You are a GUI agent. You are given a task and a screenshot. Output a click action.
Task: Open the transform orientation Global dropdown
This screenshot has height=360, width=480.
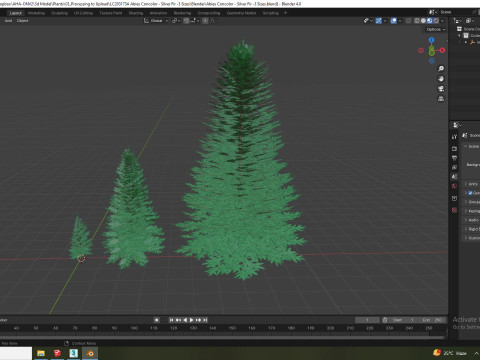tap(156, 21)
